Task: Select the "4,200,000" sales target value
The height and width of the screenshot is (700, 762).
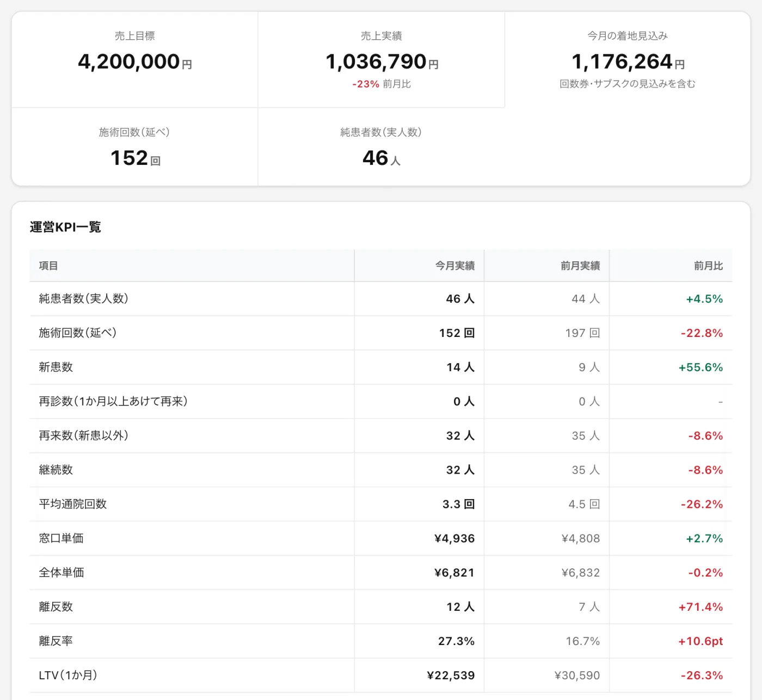Action: 129,62
